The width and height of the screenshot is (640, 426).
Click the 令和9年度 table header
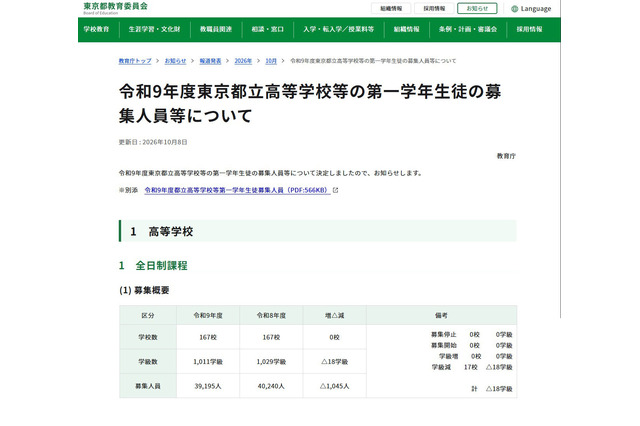pyautogui.click(x=208, y=315)
